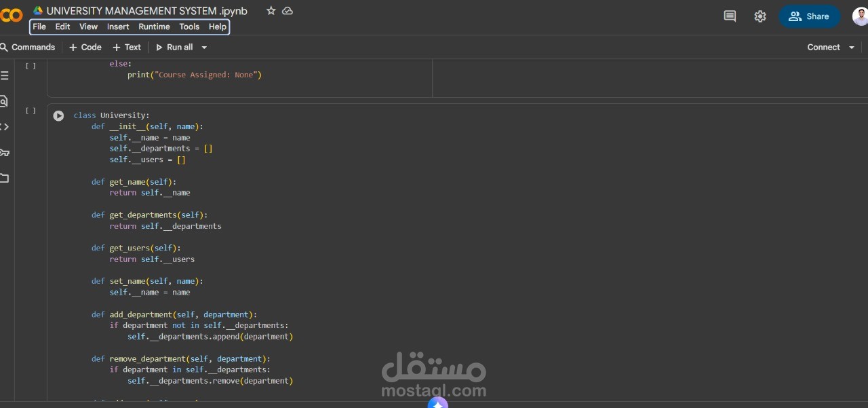Screen dimensions: 868x408
Task: Click the Connect button
Action: click(823, 47)
